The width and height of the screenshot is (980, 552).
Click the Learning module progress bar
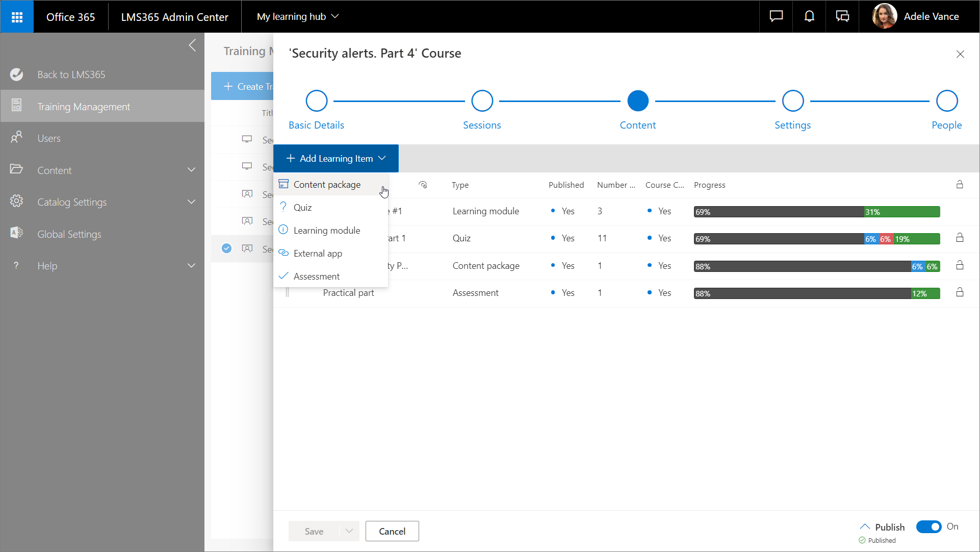[x=816, y=212]
